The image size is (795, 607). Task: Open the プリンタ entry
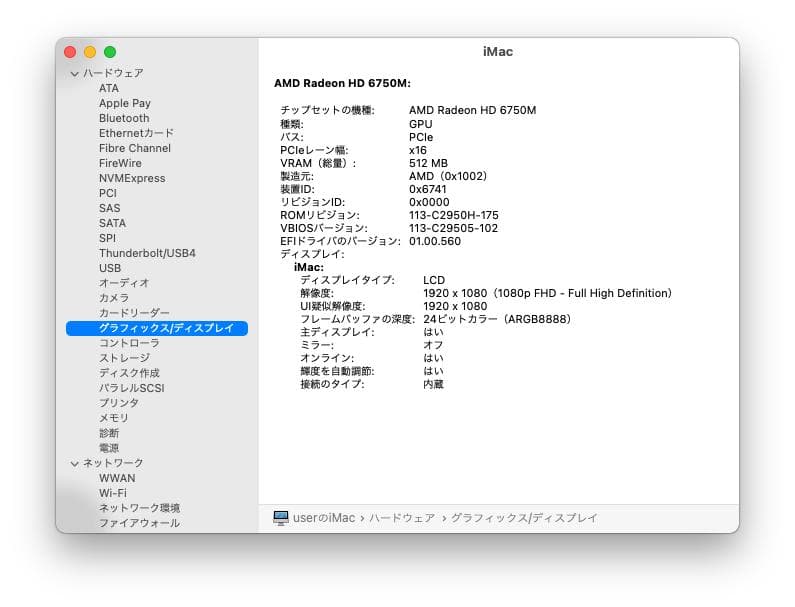tap(119, 403)
